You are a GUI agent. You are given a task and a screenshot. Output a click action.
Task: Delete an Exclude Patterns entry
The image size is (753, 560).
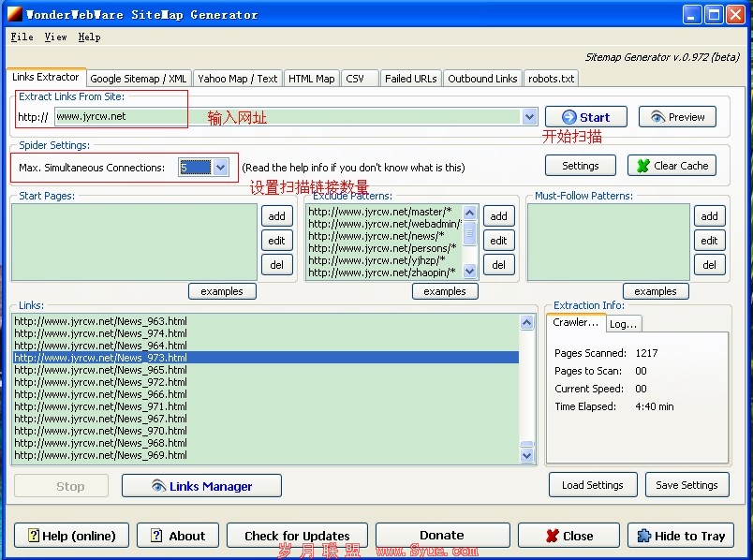click(499, 265)
